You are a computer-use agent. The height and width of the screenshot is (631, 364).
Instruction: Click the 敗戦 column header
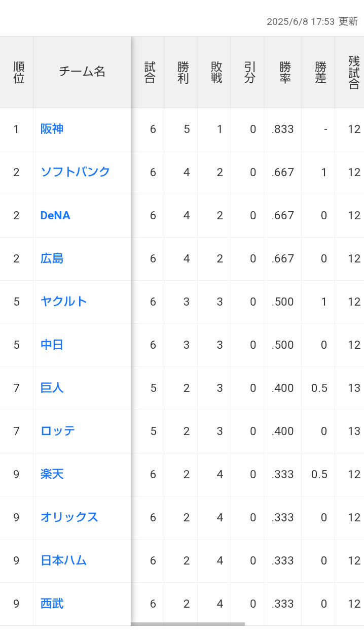216,72
